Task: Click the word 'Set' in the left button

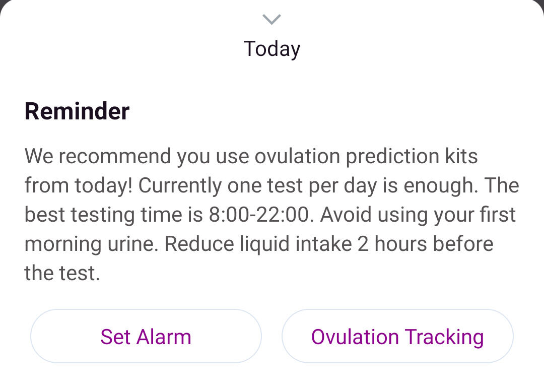Action: (x=115, y=337)
